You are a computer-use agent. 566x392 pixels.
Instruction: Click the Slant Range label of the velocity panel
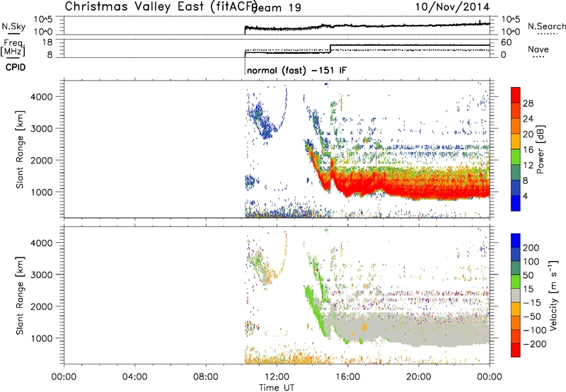tap(20, 295)
